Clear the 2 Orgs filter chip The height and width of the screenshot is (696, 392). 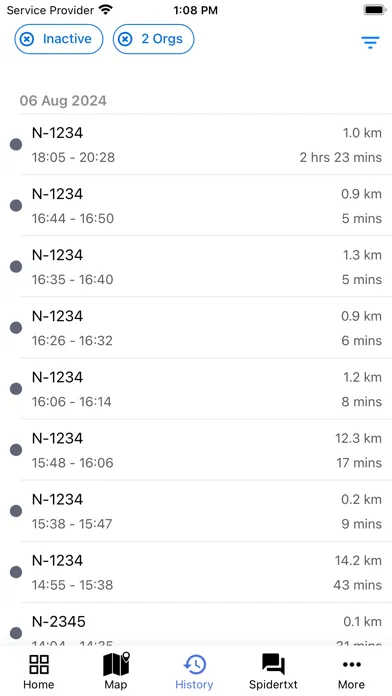(125, 40)
